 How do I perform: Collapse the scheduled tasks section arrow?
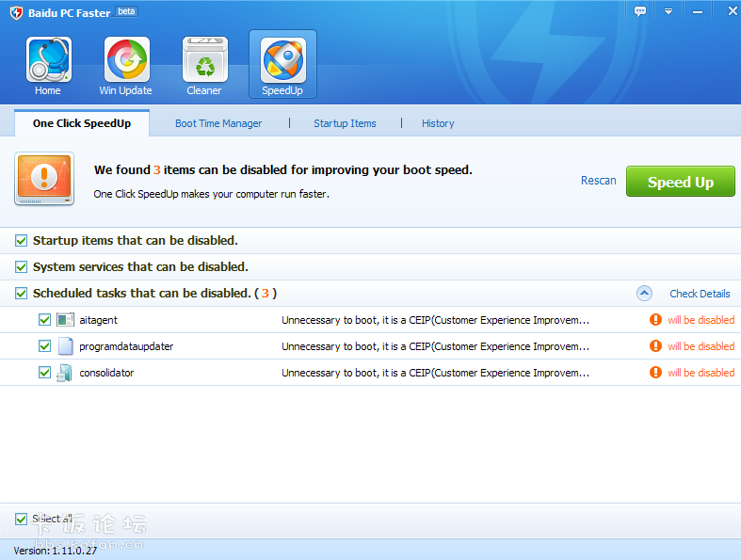coord(644,294)
